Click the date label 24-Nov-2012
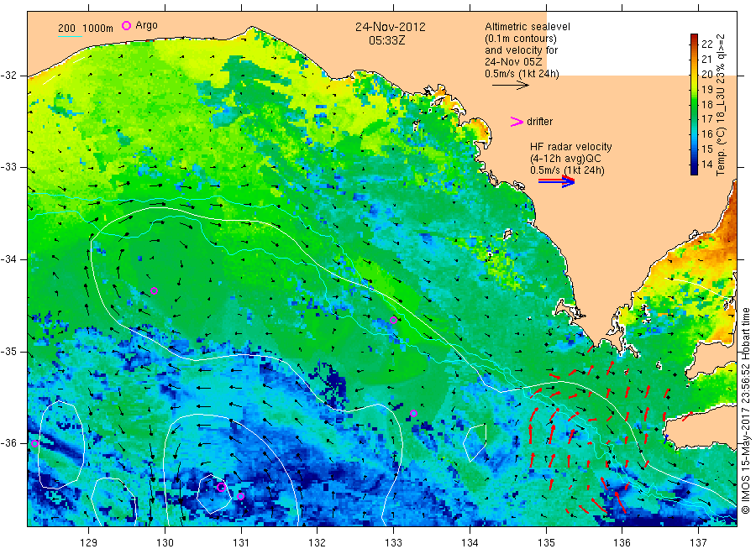Image resolution: width=756 pixels, height=554 pixels. [x=391, y=27]
